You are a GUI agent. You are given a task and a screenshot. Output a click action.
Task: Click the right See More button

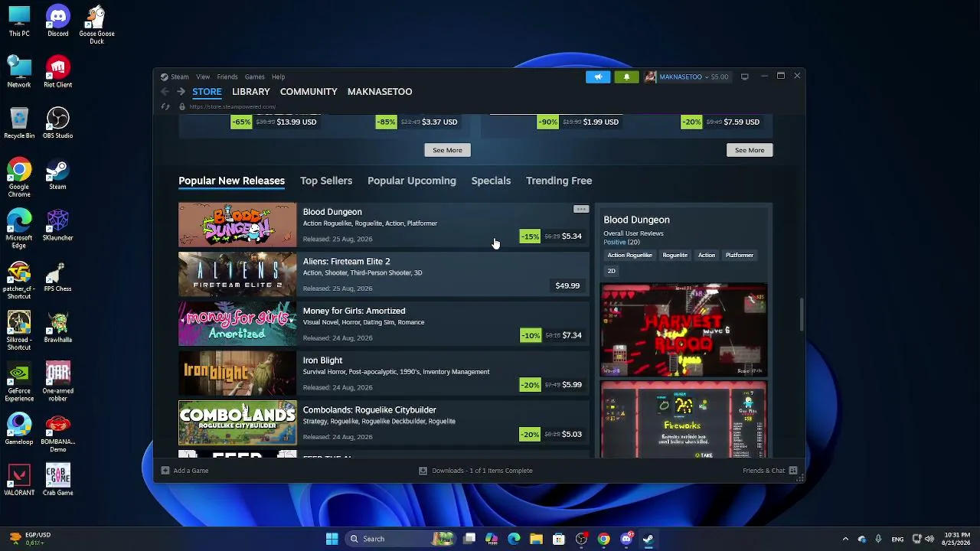[750, 150]
